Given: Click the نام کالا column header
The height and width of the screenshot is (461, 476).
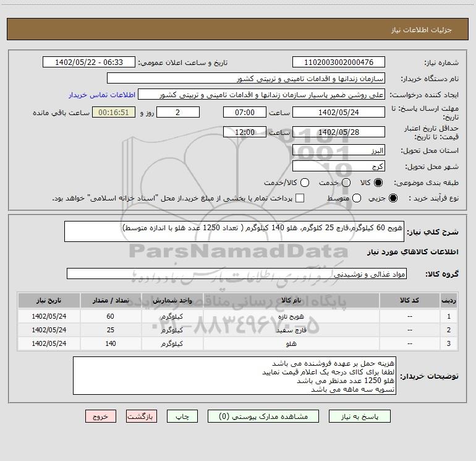Looking at the screenshot, I should click(291, 300).
